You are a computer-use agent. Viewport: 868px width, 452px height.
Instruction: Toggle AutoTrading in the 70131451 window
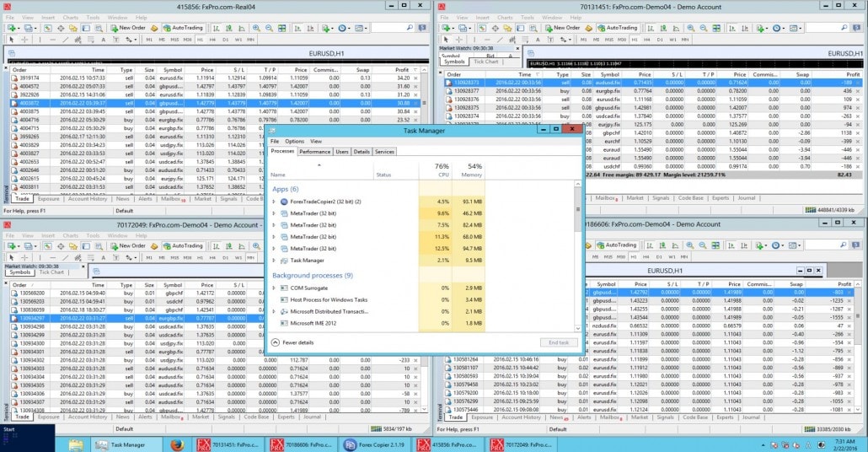[617, 28]
